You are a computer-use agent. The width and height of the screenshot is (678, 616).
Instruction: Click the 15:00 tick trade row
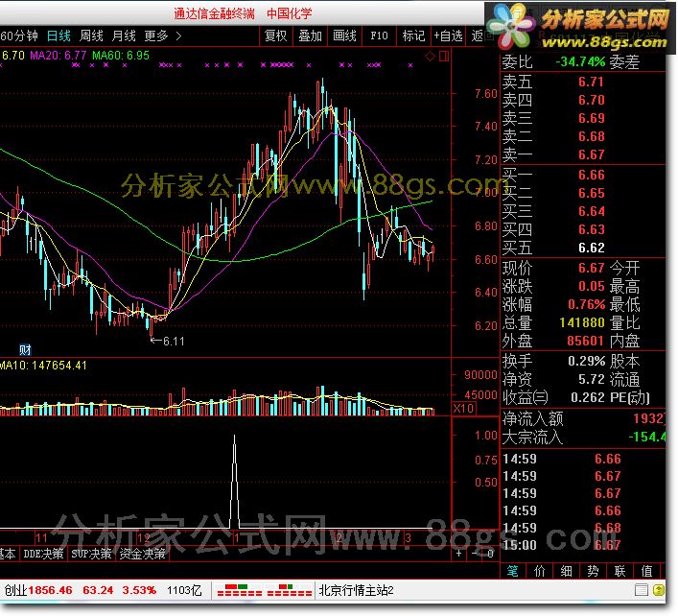(583, 545)
